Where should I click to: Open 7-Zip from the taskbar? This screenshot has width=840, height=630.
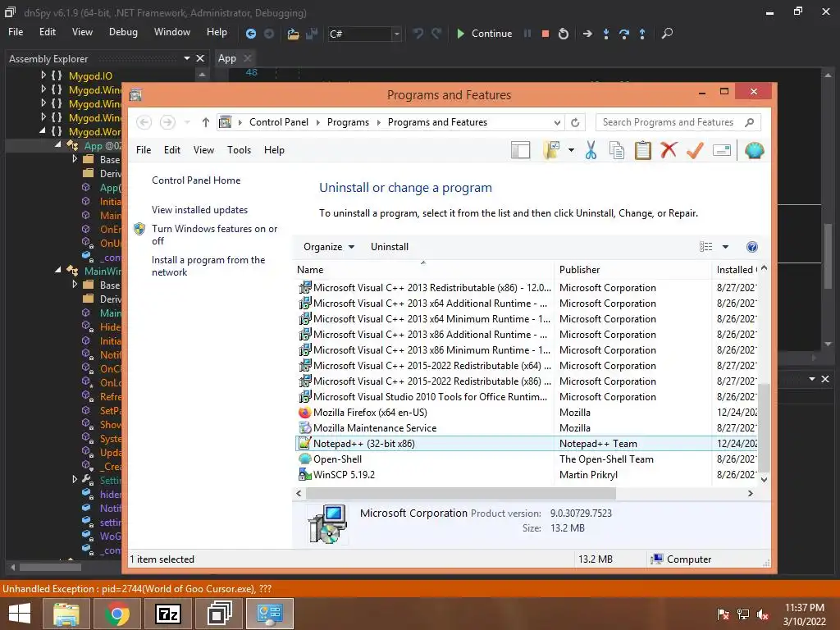click(167, 614)
